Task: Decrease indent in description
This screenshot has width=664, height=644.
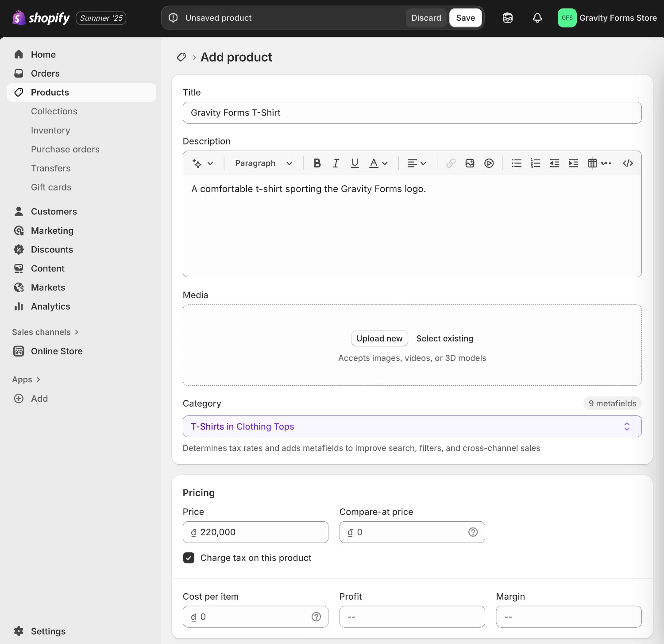Action: pyautogui.click(x=555, y=163)
